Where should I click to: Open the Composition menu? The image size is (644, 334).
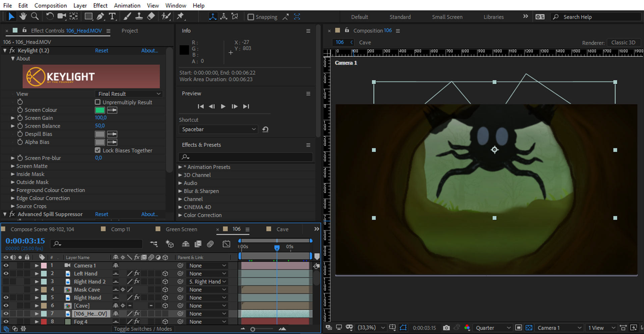point(51,5)
